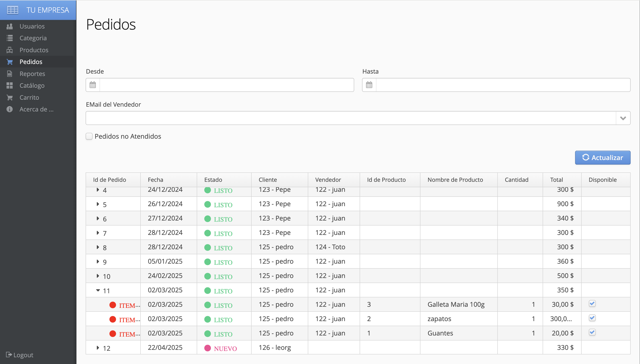
Task: Sort by Id de Pedido column header
Action: pyautogui.click(x=113, y=180)
